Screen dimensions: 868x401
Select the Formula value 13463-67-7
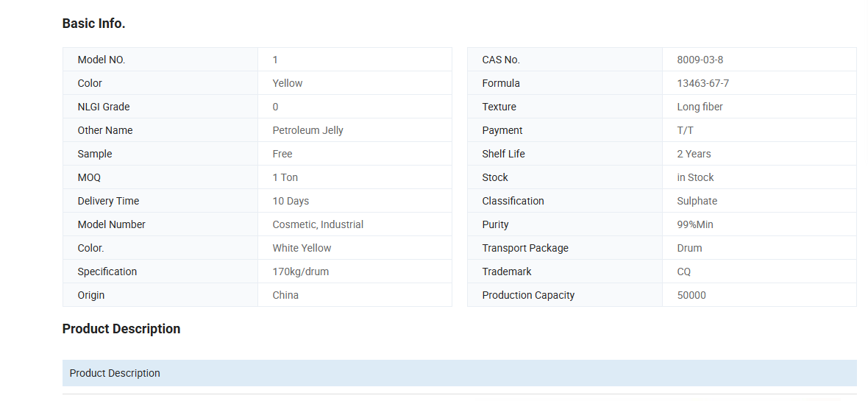[x=702, y=83]
